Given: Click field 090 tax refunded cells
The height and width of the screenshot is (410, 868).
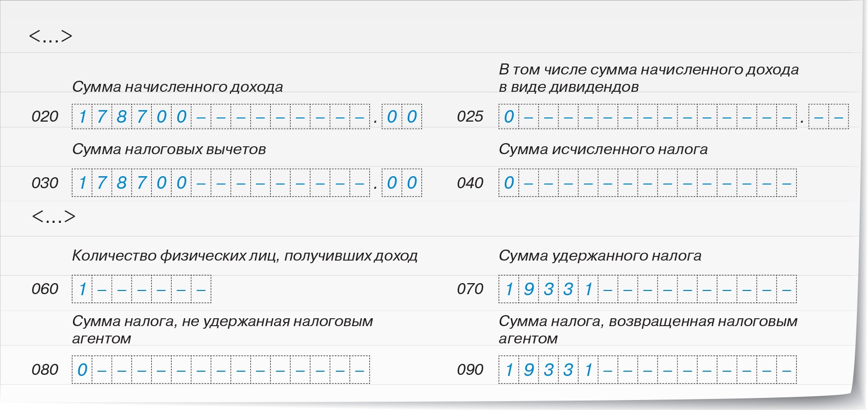Looking at the screenshot, I should [x=648, y=370].
